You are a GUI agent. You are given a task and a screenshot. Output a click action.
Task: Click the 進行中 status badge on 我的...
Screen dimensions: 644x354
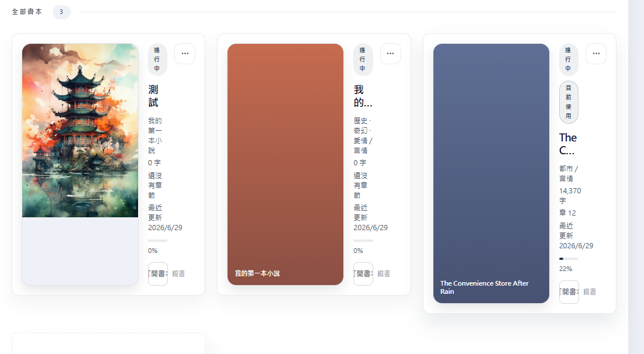(363, 60)
